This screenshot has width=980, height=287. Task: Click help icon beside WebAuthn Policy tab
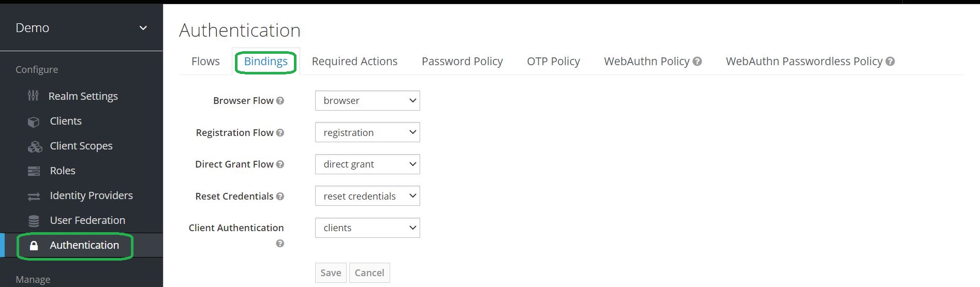697,62
